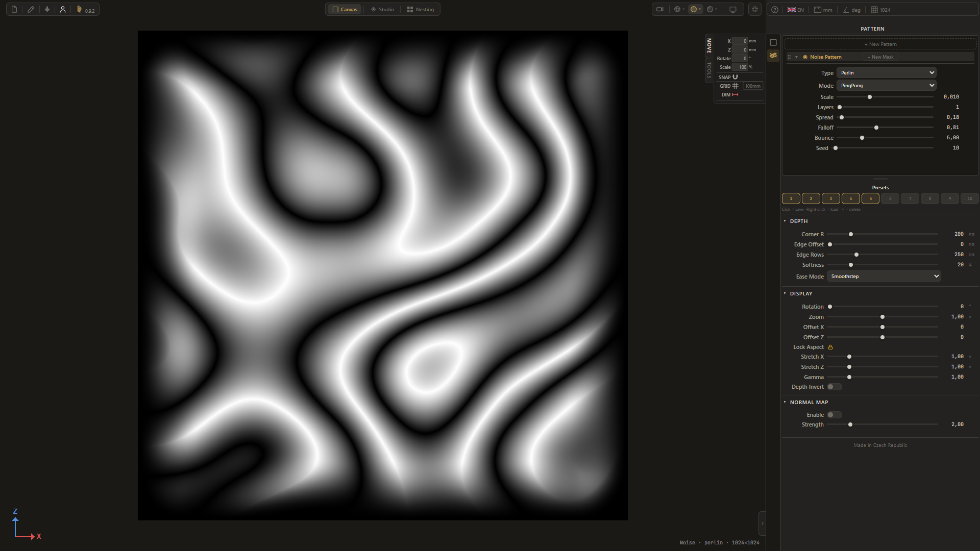The height and width of the screenshot is (551, 980).
Task: Select the pencil edit tool in top-left toolbar
Action: [30, 9]
